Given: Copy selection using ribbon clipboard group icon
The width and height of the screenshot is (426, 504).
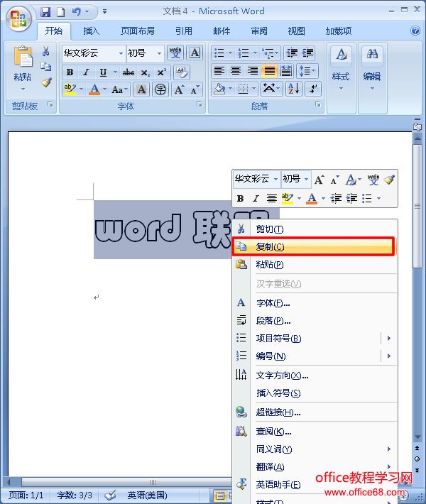Looking at the screenshot, I should click(45, 67).
